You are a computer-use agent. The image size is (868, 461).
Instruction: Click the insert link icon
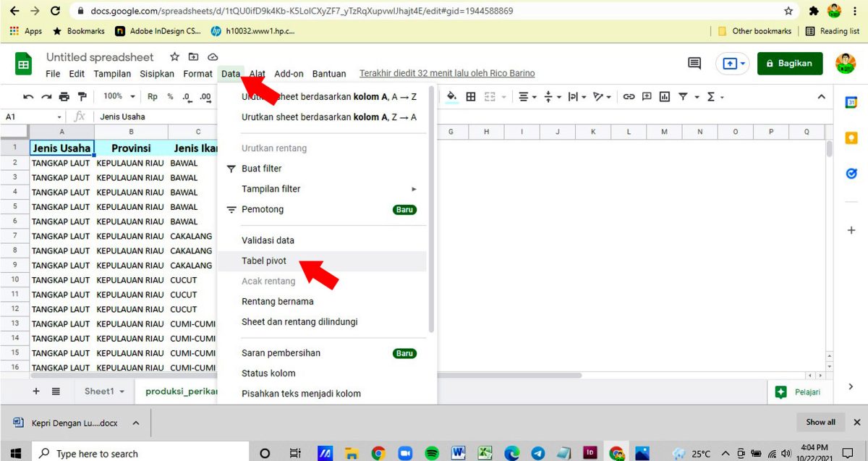(x=629, y=96)
